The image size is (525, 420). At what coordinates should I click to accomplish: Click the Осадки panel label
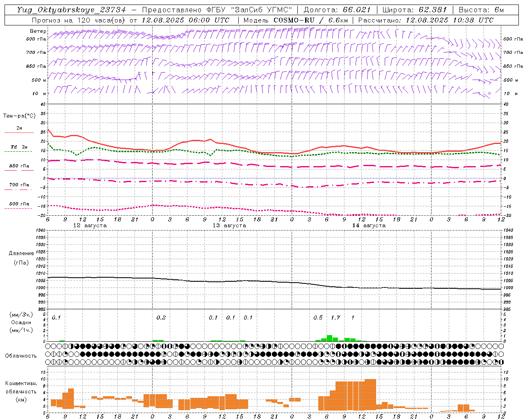21,322
